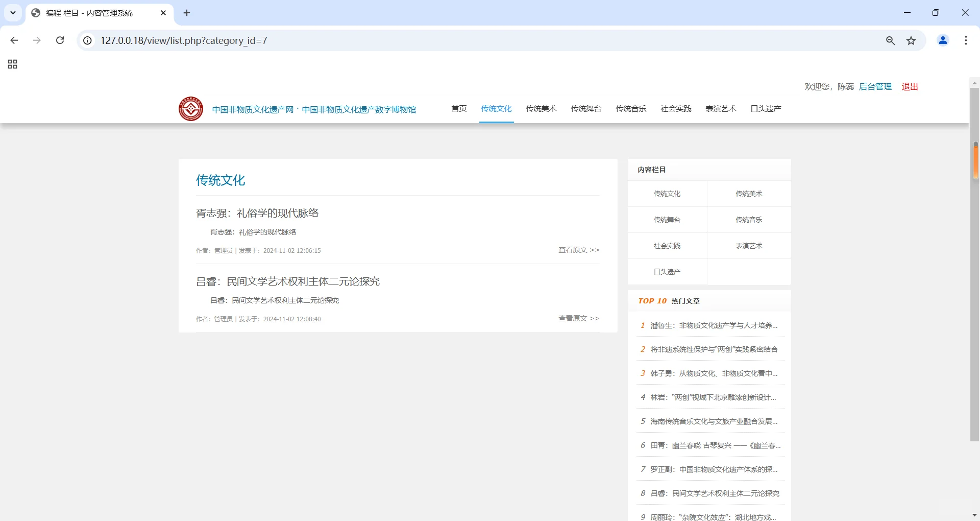Click 查看原文 for the first article
Screen dimensions: 980x521
pos(578,250)
